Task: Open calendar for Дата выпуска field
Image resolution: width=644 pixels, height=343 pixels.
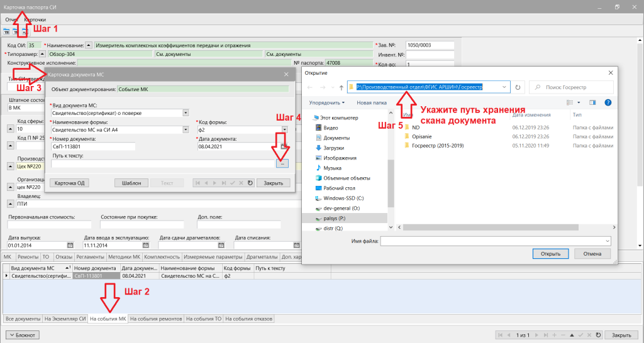Action: [70, 246]
